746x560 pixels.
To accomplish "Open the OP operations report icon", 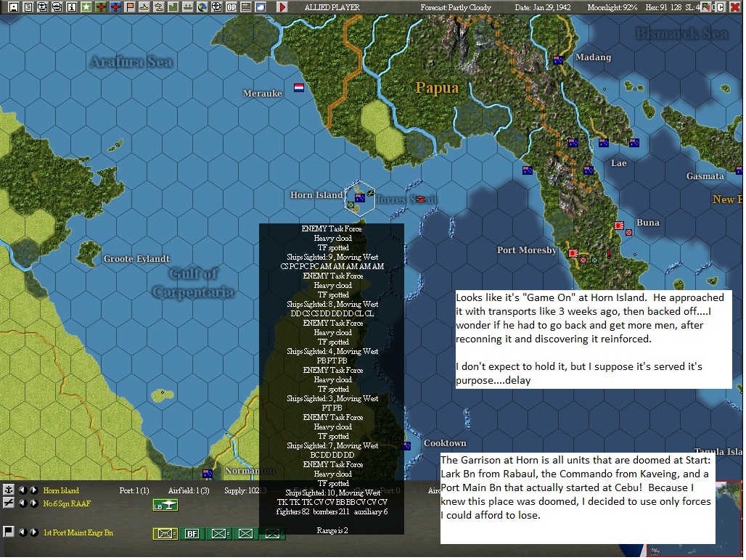I will pyautogui.click(x=231, y=7).
